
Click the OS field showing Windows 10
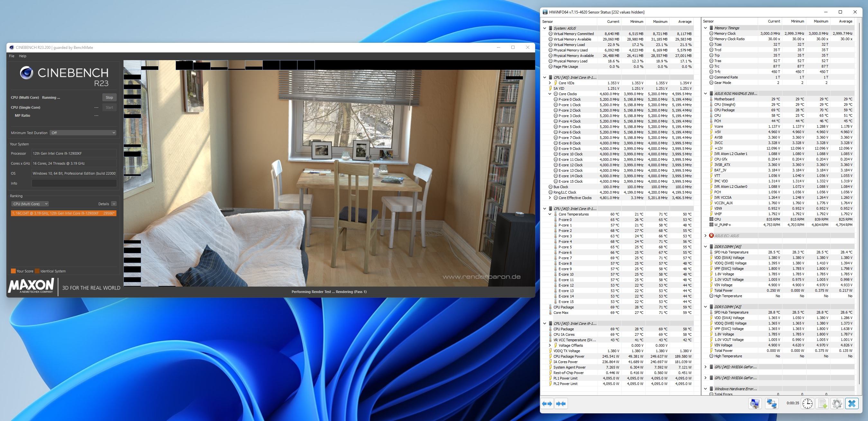[x=74, y=173]
